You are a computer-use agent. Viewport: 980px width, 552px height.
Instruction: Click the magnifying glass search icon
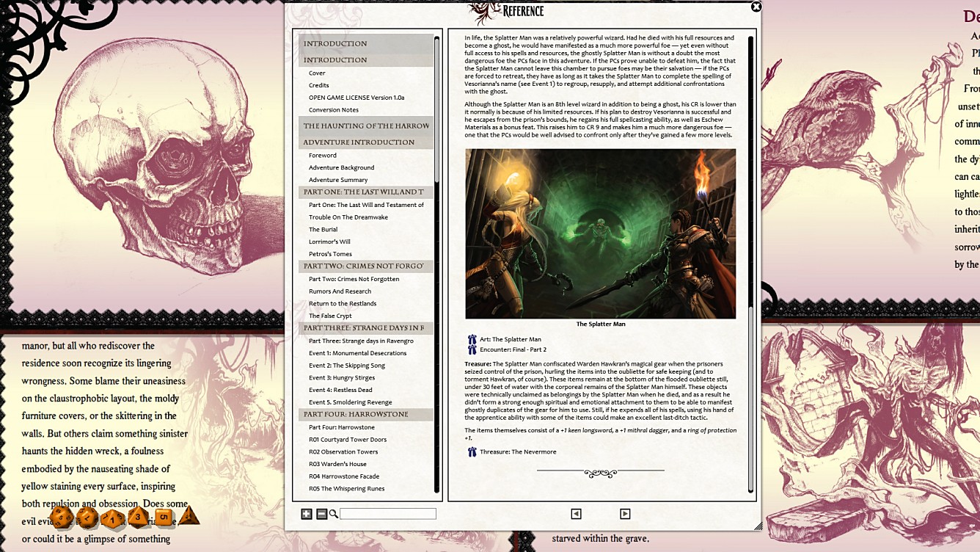334,514
